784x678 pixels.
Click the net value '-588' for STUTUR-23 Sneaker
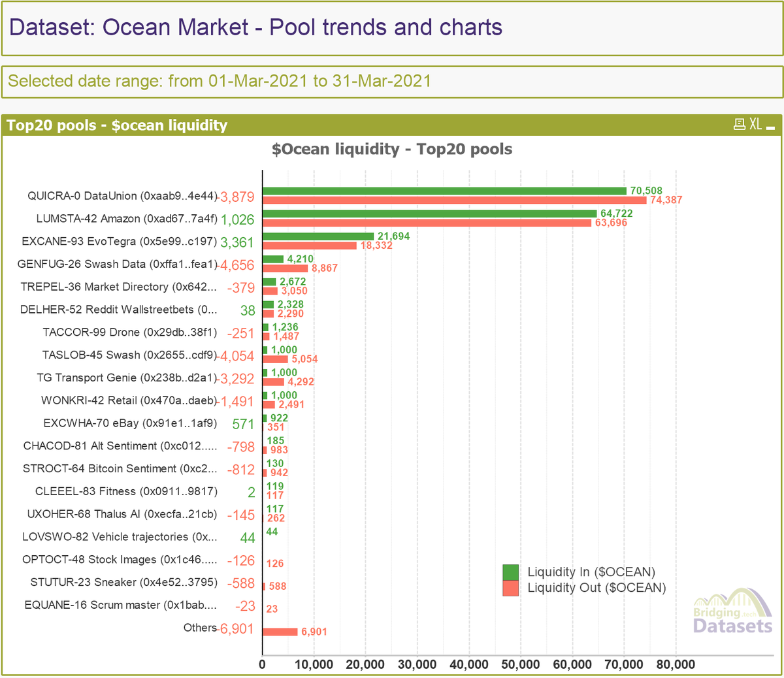(x=240, y=583)
